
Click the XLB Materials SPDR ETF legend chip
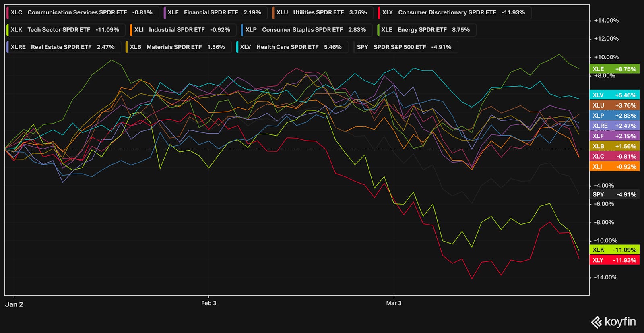tap(179, 47)
